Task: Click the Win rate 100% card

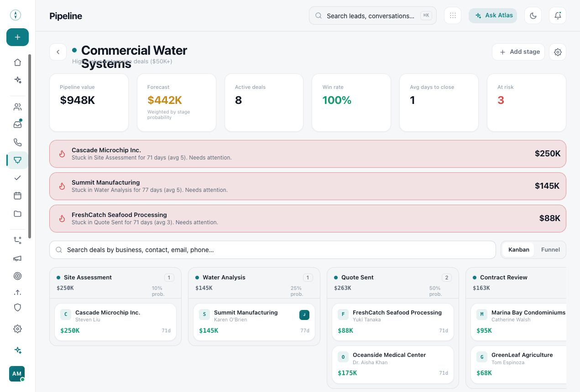Action: [351, 103]
